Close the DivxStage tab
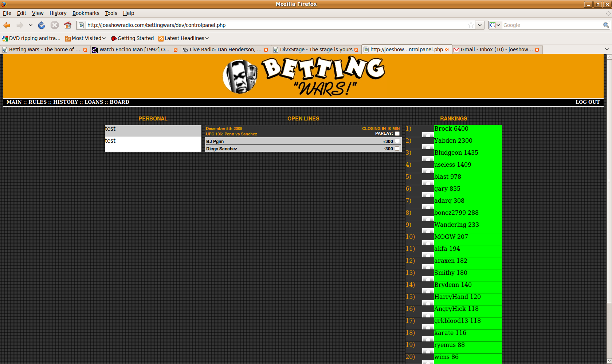The width and height of the screenshot is (612, 364). point(356,50)
